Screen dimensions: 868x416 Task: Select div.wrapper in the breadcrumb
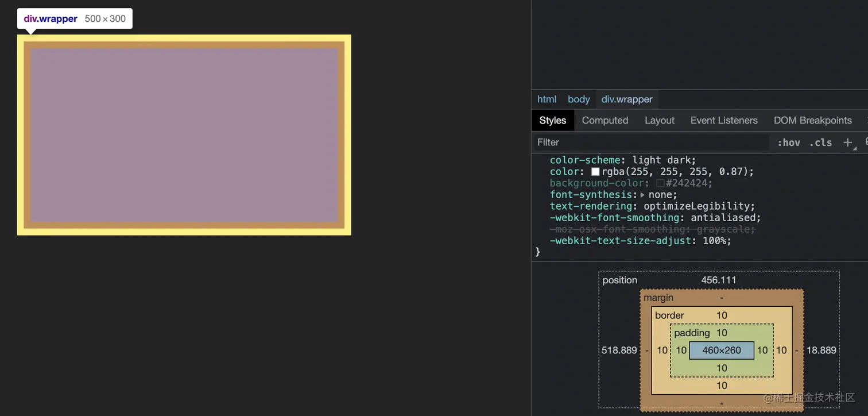[627, 99]
